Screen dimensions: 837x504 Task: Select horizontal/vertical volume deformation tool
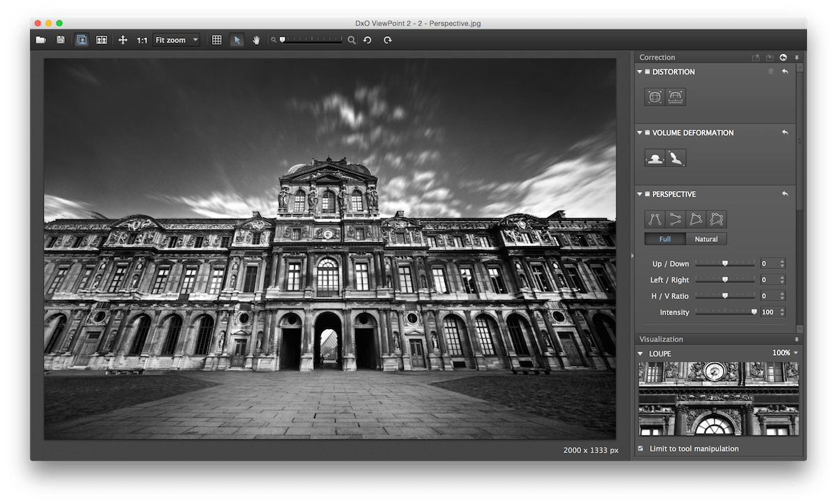(x=655, y=158)
